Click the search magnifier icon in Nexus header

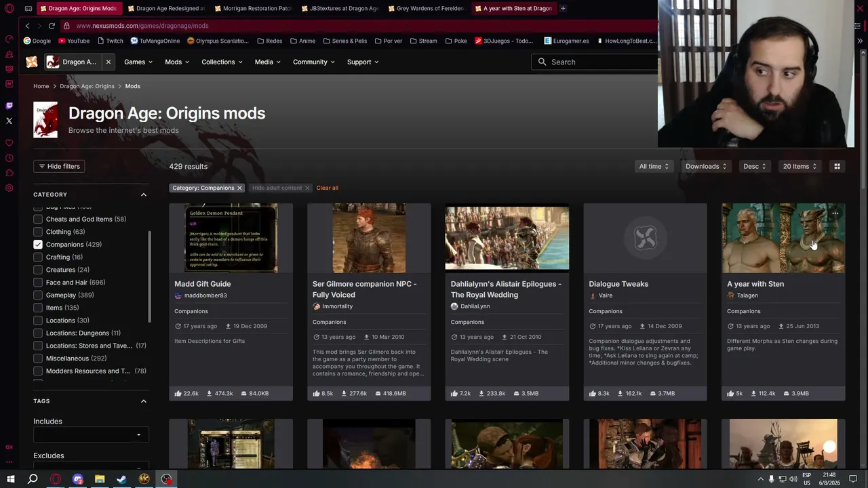tap(542, 62)
